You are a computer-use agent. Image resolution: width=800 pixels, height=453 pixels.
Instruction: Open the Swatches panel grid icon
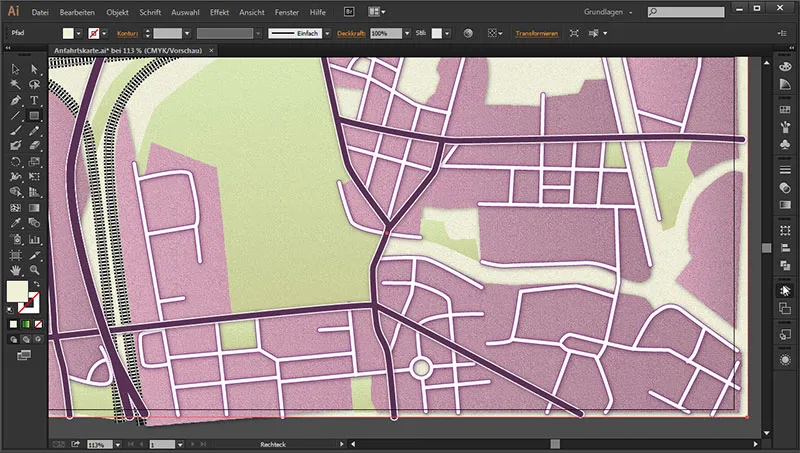tap(785, 110)
